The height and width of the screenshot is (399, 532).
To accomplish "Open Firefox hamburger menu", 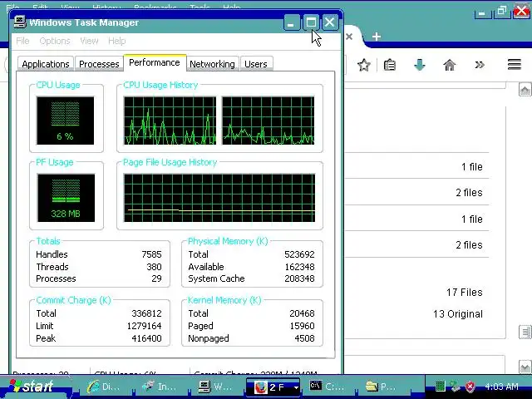I will coord(515,65).
